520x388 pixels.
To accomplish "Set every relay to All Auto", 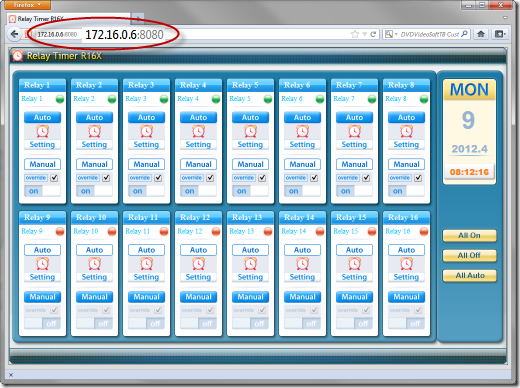I will pyautogui.click(x=469, y=275).
